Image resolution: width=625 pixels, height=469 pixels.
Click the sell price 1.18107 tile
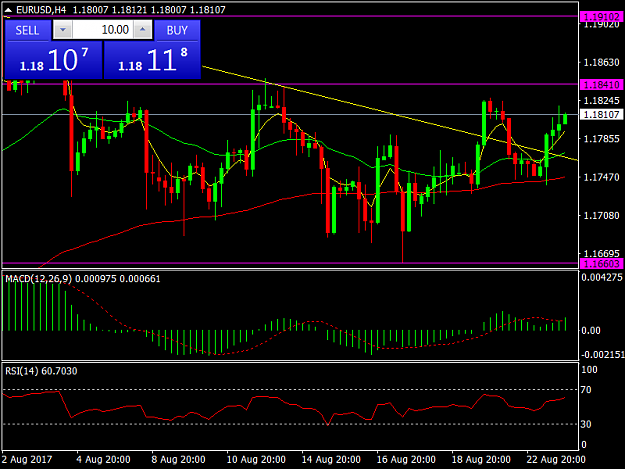(53, 60)
